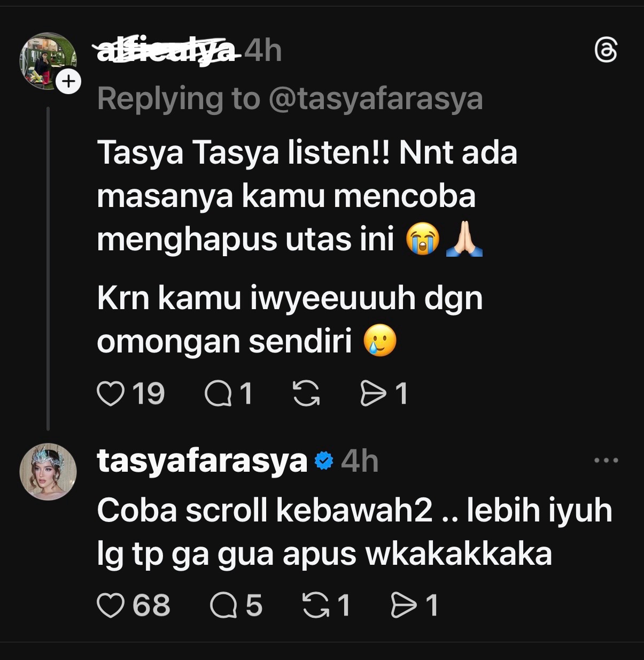This screenshot has width=644, height=660.
Task: Expand the 19 likes count on alfiealya's reply
Action: click(x=149, y=394)
